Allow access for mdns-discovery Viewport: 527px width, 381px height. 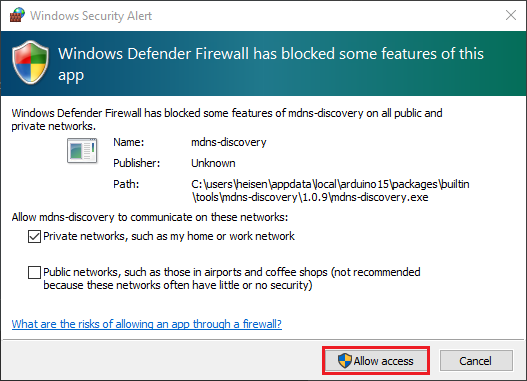tap(375, 361)
